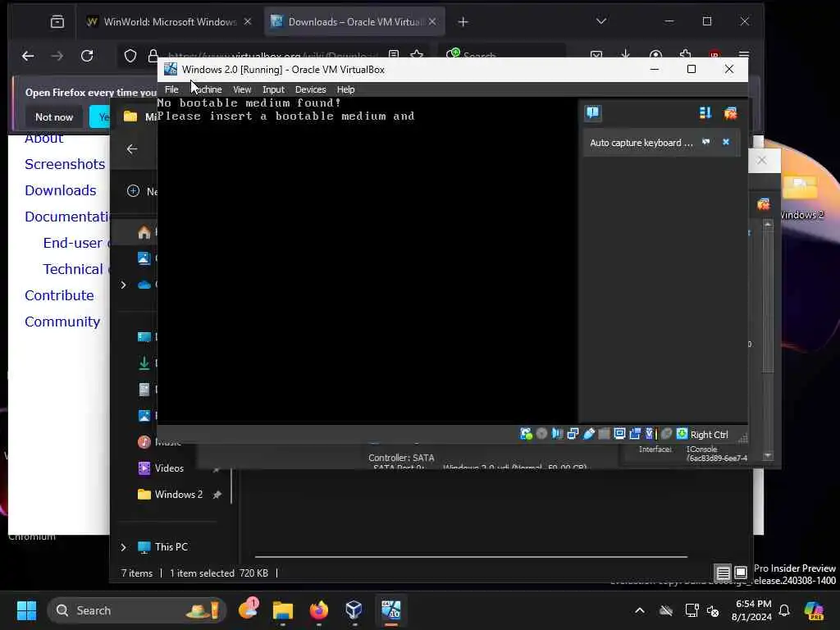Reload the Firefox page
This screenshot has width=840, height=630.
tap(87, 56)
